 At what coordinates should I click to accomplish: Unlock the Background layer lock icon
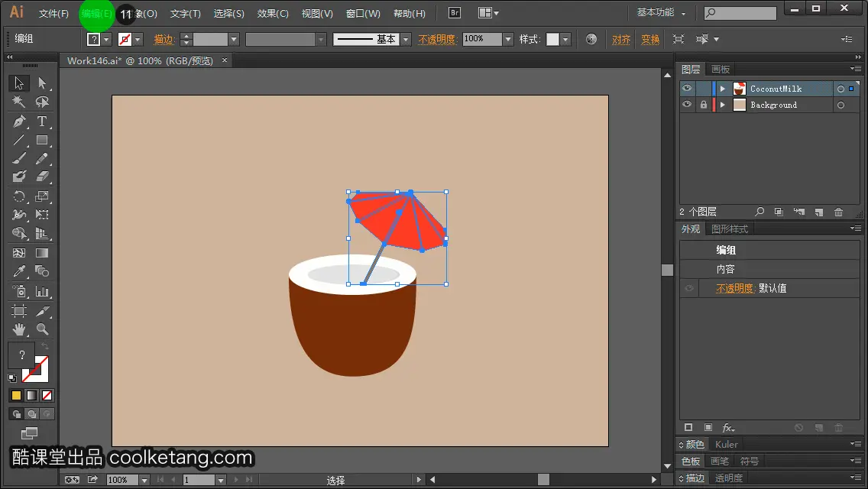703,105
